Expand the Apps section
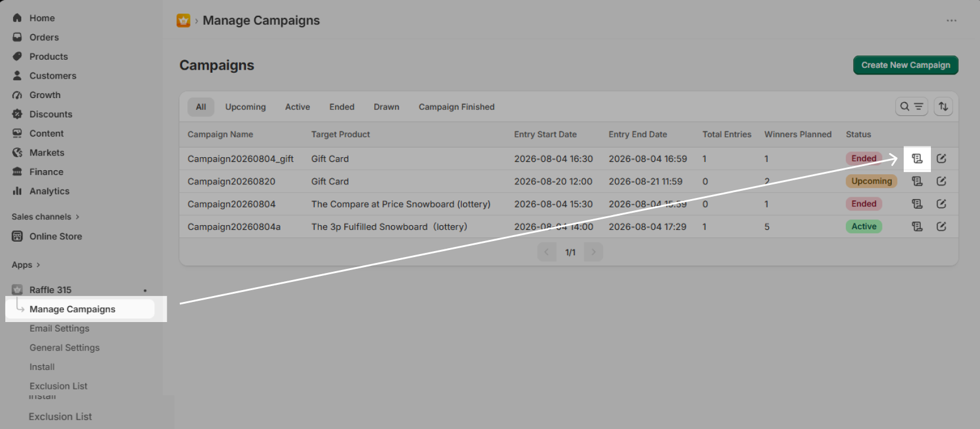The width and height of the screenshot is (980, 429). (26, 265)
